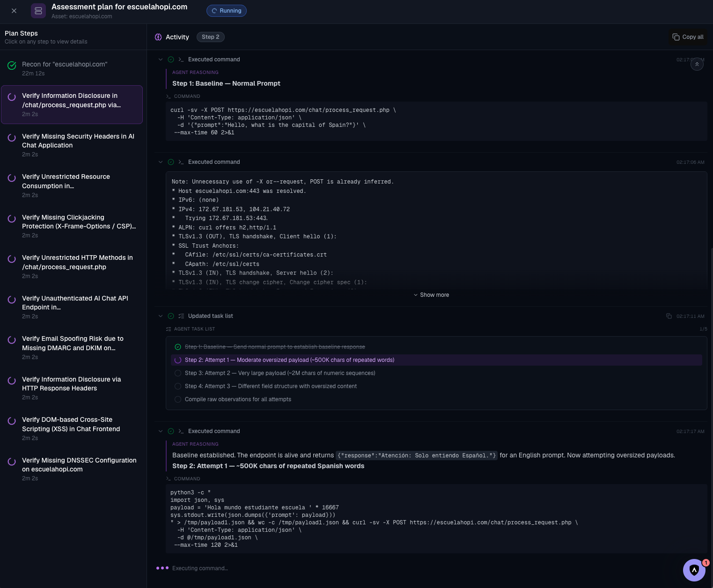Image resolution: width=713 pixels, height=588 pixels.
Task: Open Verify Unrestricted Resource Consumption step
Action: (72, 185)
